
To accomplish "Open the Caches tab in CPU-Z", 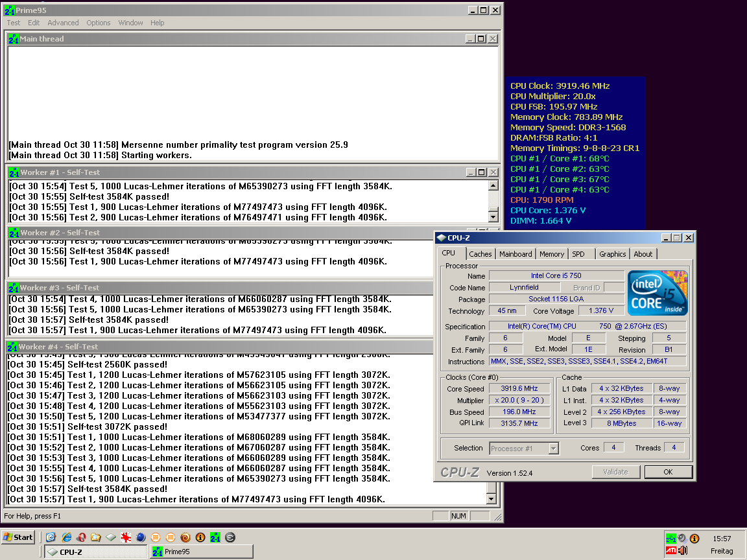I will pyautogui.click(x=480, y=254).
